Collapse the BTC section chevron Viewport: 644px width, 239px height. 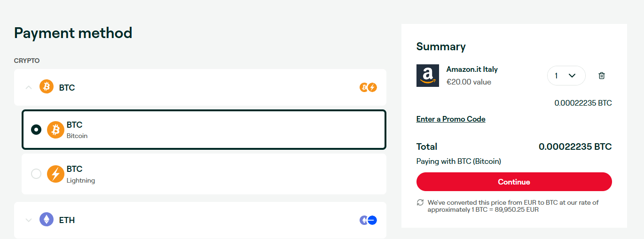pos(29,87)
